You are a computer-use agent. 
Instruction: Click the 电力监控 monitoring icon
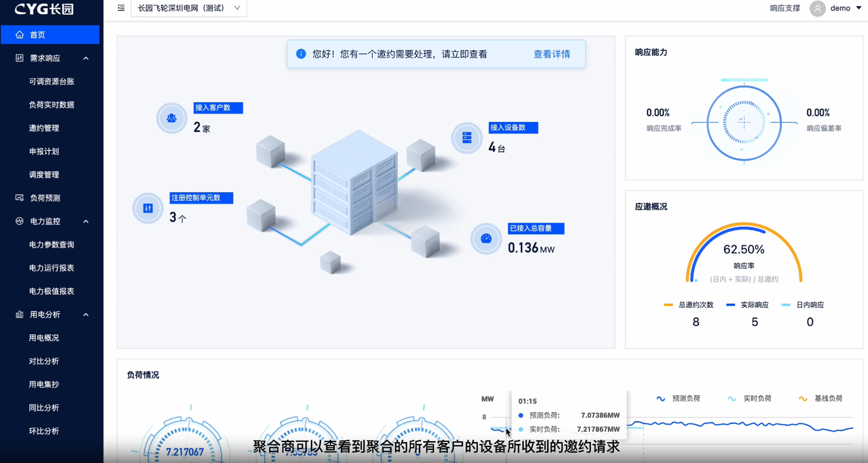pos(19,221)
